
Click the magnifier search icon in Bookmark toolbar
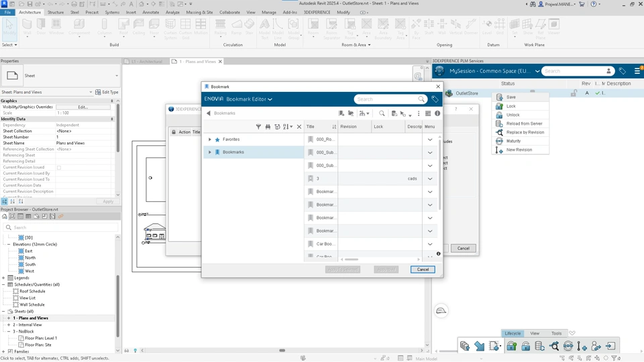point(382,113)
